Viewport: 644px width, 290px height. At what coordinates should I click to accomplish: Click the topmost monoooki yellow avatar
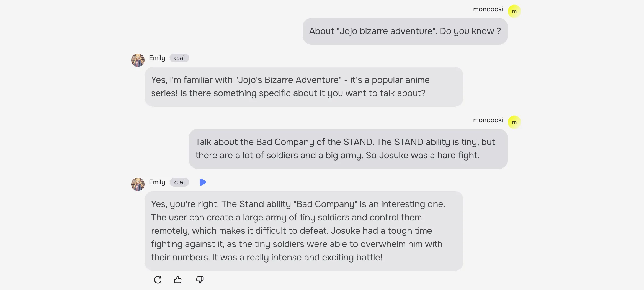coord(514,11)
